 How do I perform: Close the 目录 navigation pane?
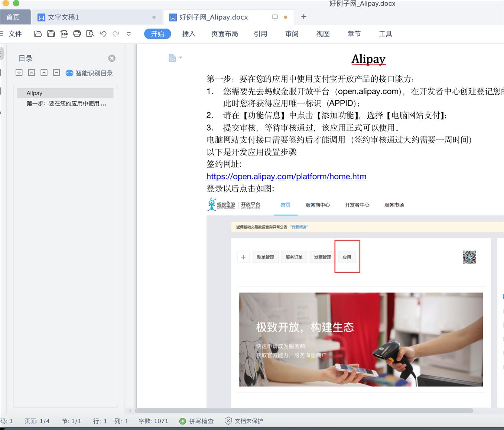pyautogui.click(x=112, y=58)
